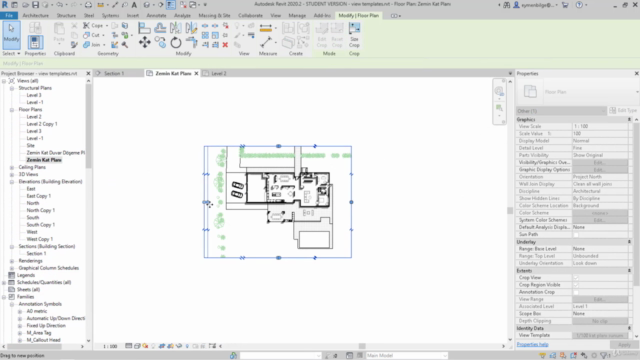This screenshot has width=640, height=360.
Task: Toggle the Crop Region Visible checkbox
Action: click(576, 285)
